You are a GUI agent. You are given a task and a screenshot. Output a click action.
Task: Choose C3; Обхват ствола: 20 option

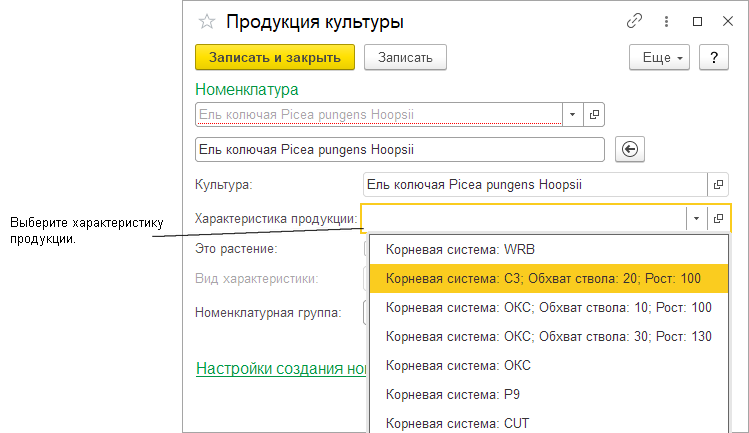pyautogui.click(x=548, y=278)
